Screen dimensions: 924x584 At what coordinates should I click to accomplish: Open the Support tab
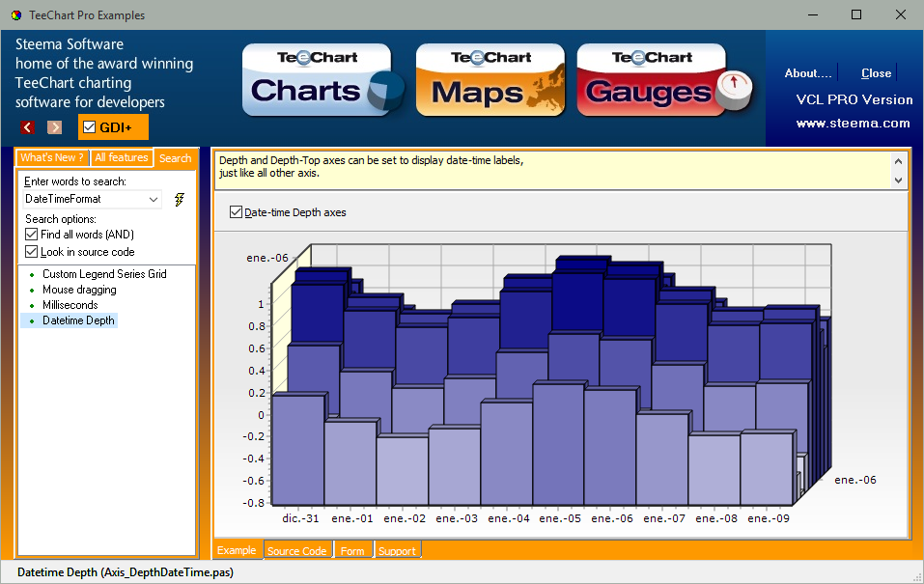click(397, 550)
